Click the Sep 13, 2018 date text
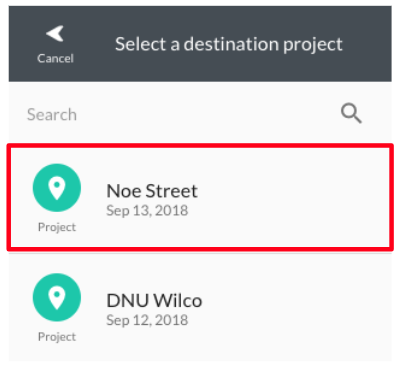This screenshot has width=399, height=369. tap(147, 211)
